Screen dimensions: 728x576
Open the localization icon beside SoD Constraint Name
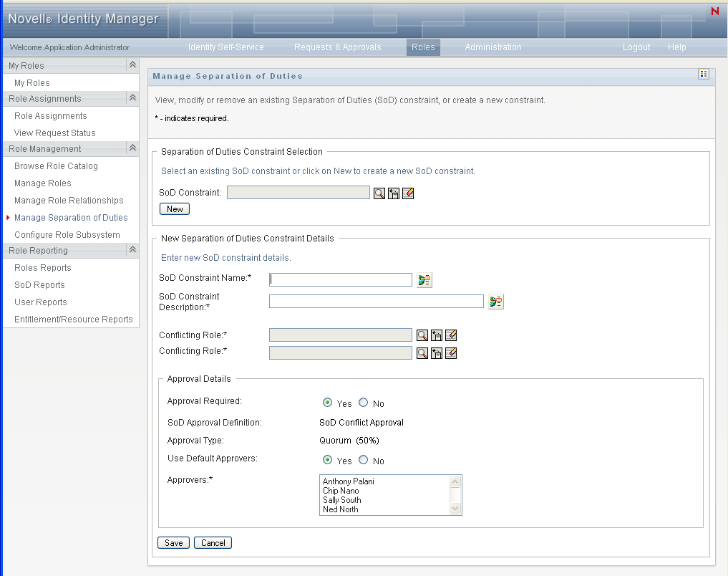point(424,279)
